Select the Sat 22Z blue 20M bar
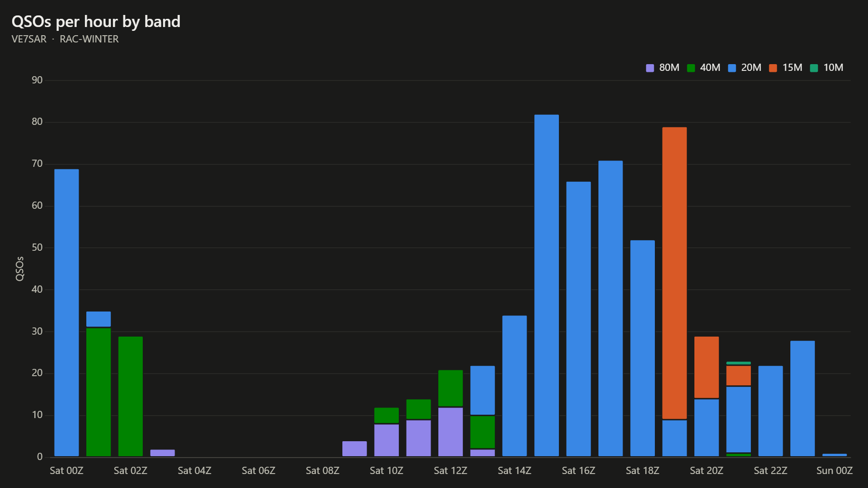The width and height of the screenshot is (868, 488). pos(771,411)
